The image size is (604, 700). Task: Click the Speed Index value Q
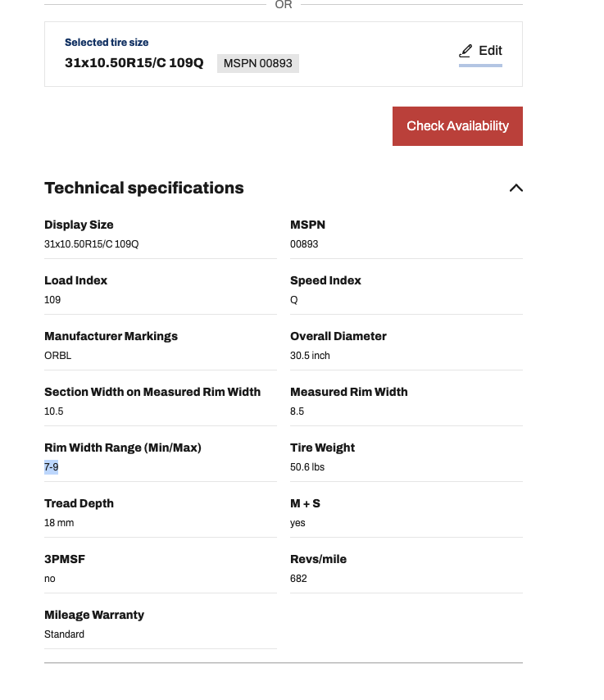294,300
